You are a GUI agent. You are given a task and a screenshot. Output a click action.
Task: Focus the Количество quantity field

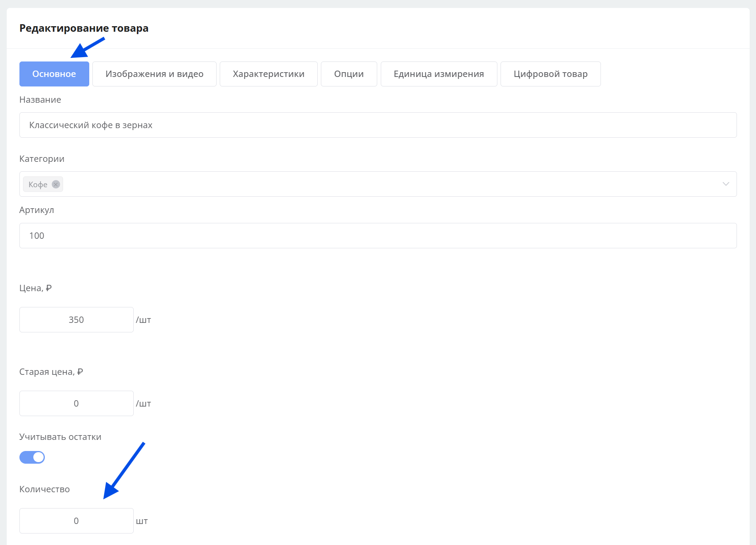(76, 521)
